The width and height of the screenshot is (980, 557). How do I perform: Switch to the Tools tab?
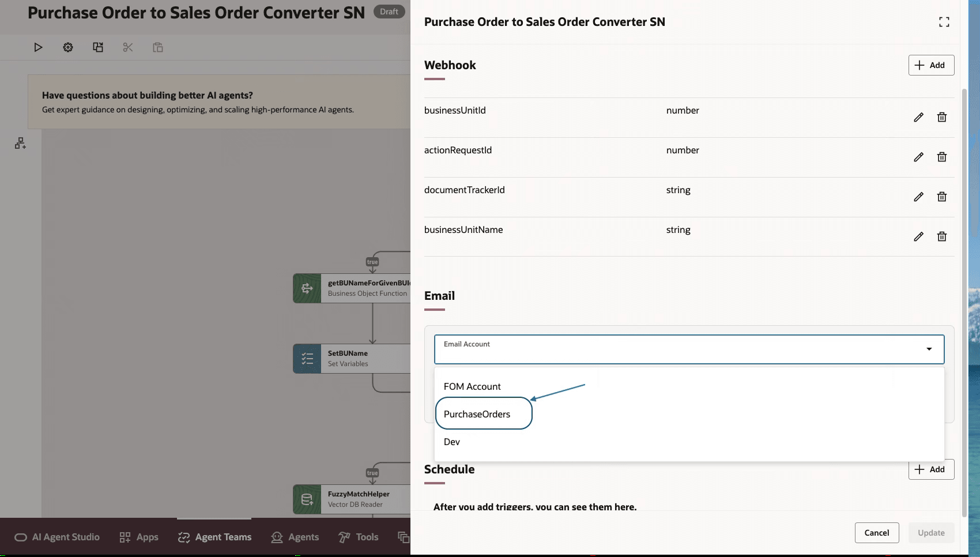click(358, 537)
